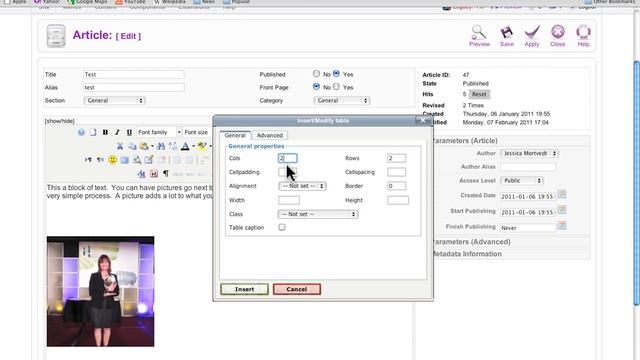Click the Insert button in table dialog
The width and height of the screenshot is (640, 360).
coord(244,289)
